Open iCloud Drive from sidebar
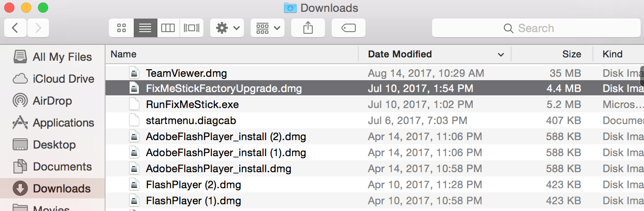The image size is (644, 211). [x=53, y=79]
